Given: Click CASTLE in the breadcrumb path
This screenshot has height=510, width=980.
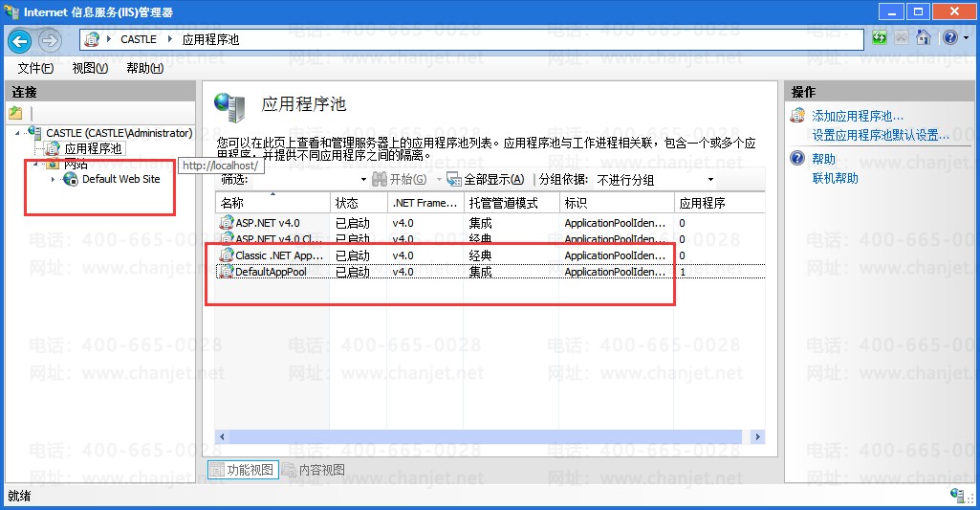Looking at the screenshot, I should pyautogui.click(x=138, y=39).
